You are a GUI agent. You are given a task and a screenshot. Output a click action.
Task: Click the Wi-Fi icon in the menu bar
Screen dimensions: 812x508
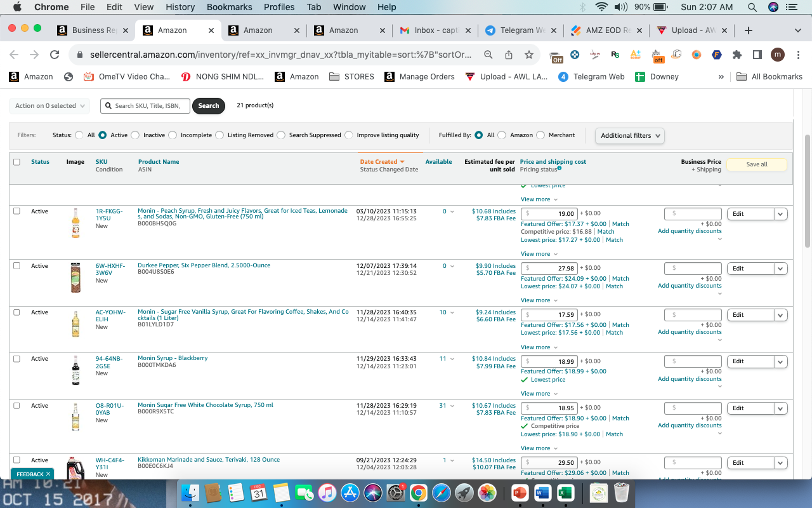coord(601,7)
